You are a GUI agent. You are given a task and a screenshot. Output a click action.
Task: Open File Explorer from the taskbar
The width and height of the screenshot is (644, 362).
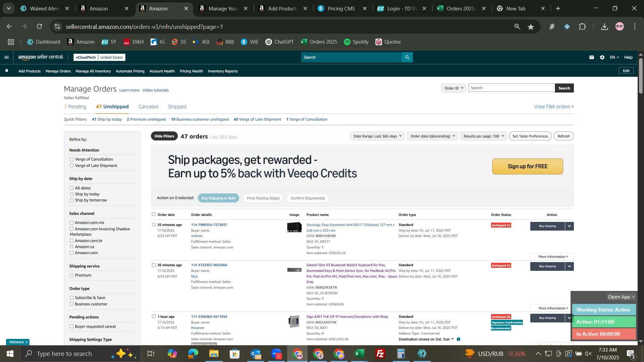(214, 354)
